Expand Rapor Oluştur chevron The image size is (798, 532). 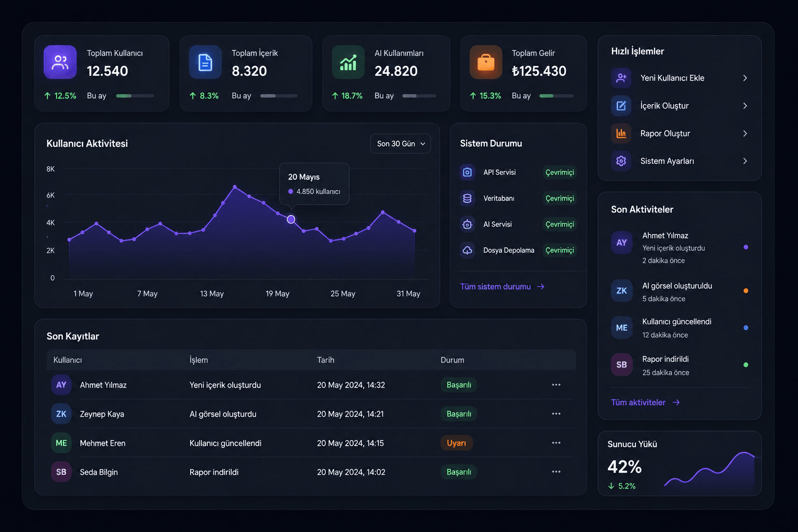(x=745, y=134)
